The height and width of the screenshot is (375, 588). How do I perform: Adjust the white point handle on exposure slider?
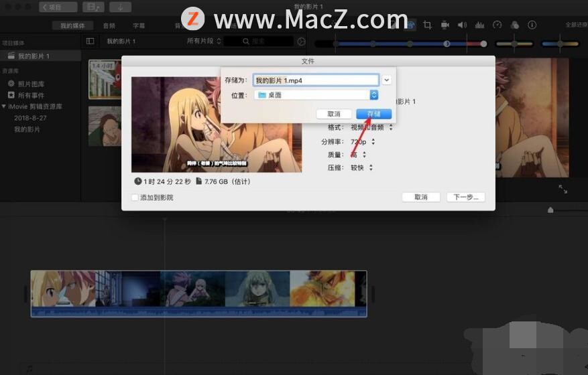coord(484,44)
